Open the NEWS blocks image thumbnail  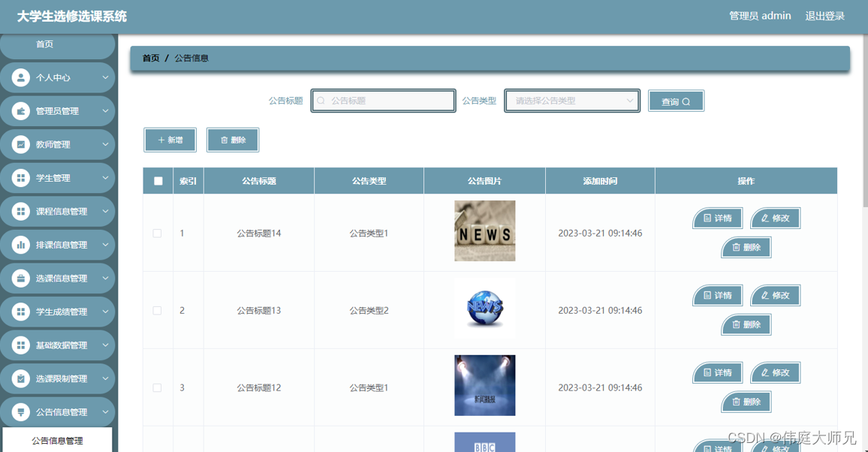(484, 233)
